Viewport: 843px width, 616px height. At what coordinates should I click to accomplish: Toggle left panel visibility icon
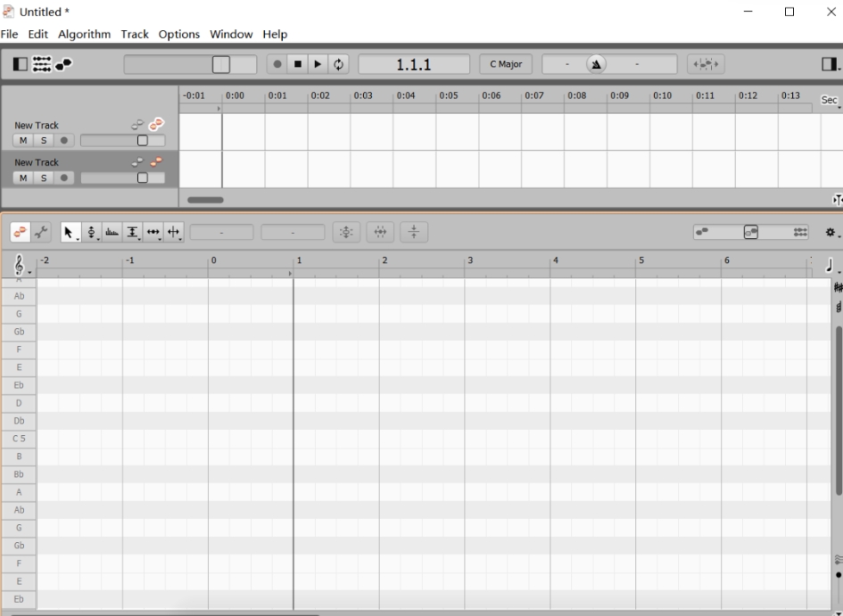(x=20, y=64)
